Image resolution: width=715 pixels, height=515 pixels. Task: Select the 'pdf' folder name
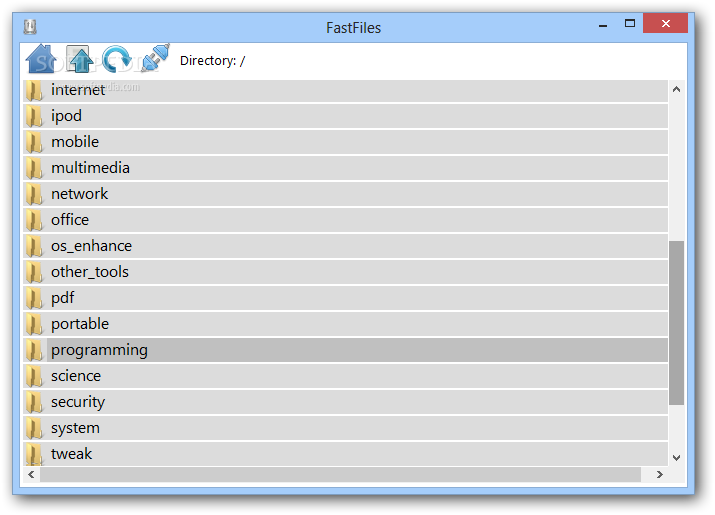tap(62, 298)
